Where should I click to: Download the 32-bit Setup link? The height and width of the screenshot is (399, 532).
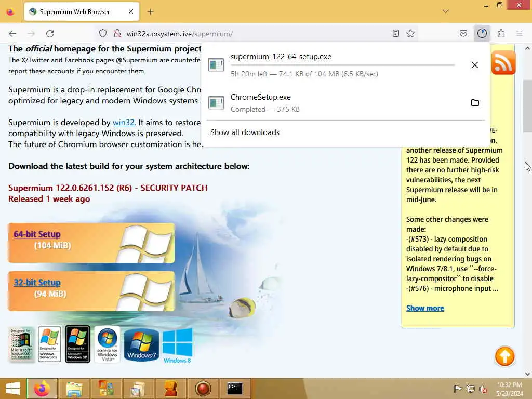[37, 282]
